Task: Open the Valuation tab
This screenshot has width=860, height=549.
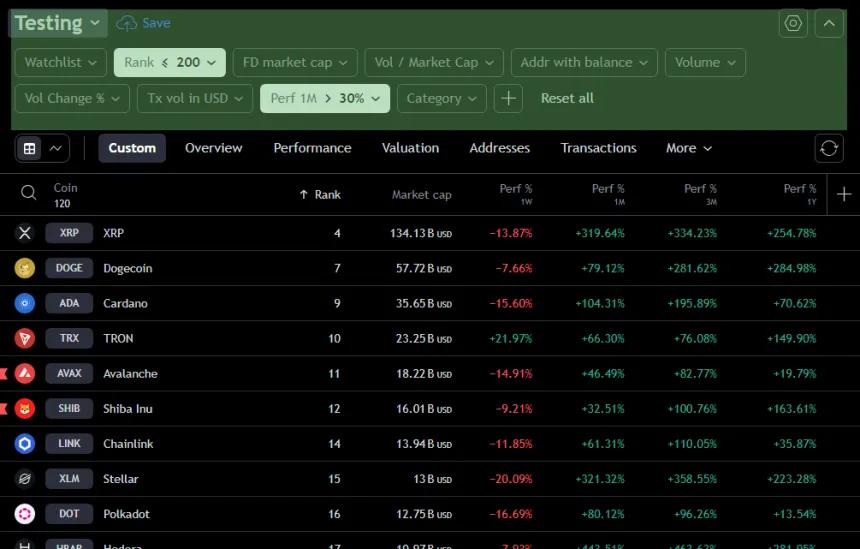Action: click(410, 148)
